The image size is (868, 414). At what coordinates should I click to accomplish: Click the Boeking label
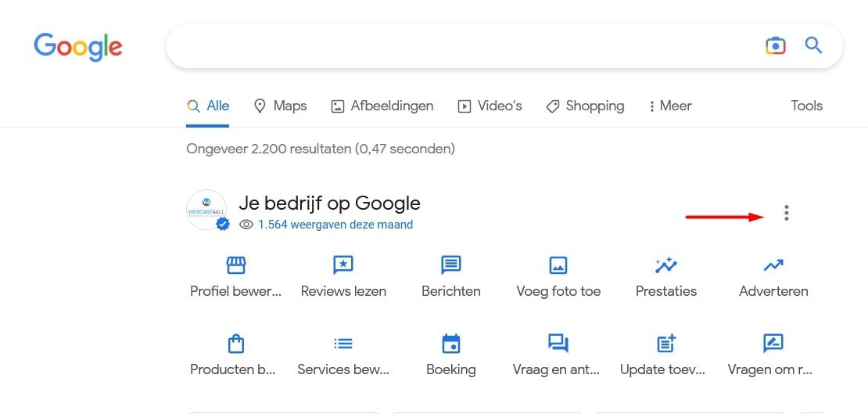coord(451,369)
